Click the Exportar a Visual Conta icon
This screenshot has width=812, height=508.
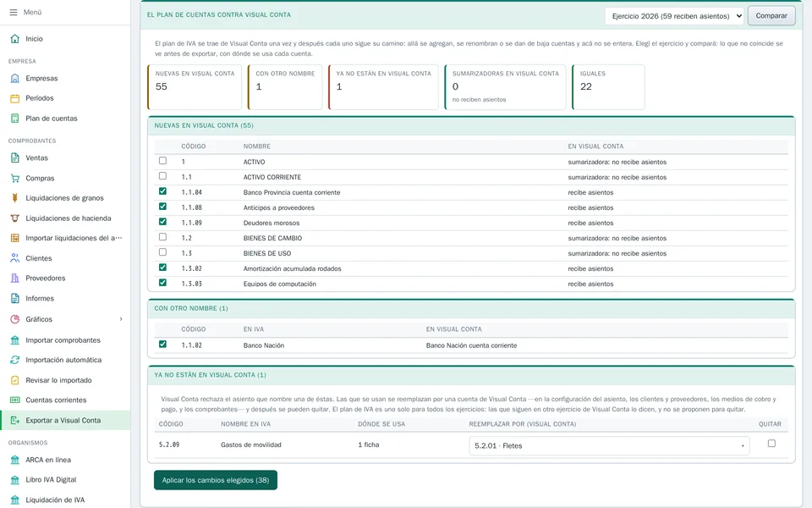coord(15,421)
